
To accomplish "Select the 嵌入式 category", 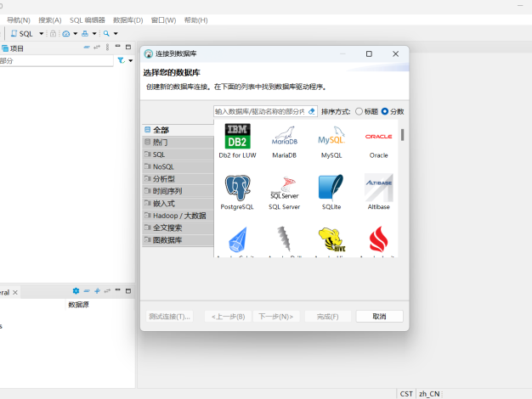I will click(x=178, y=204).
